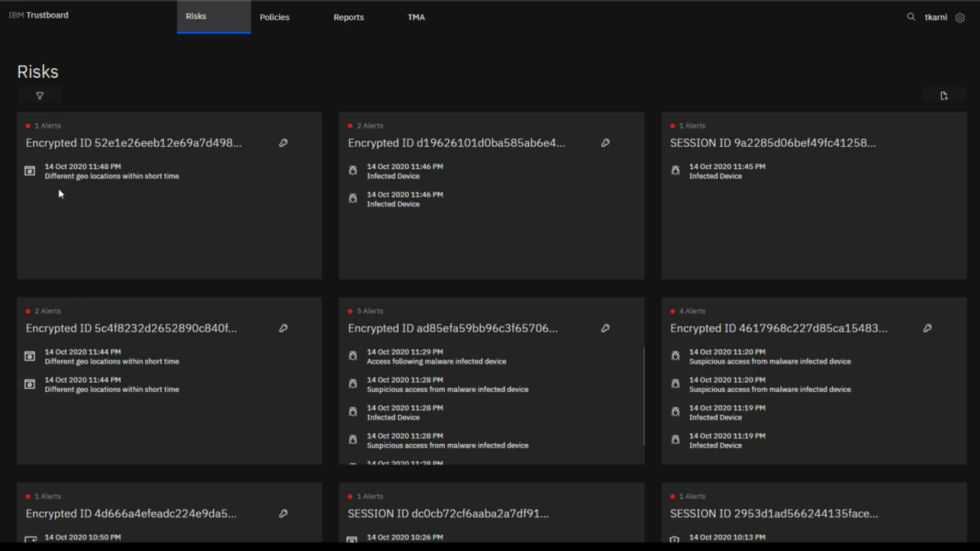The height and width of the screenshot is (551, 980).
Task: Click the export report icon at top right
Action: click(943, 96)
